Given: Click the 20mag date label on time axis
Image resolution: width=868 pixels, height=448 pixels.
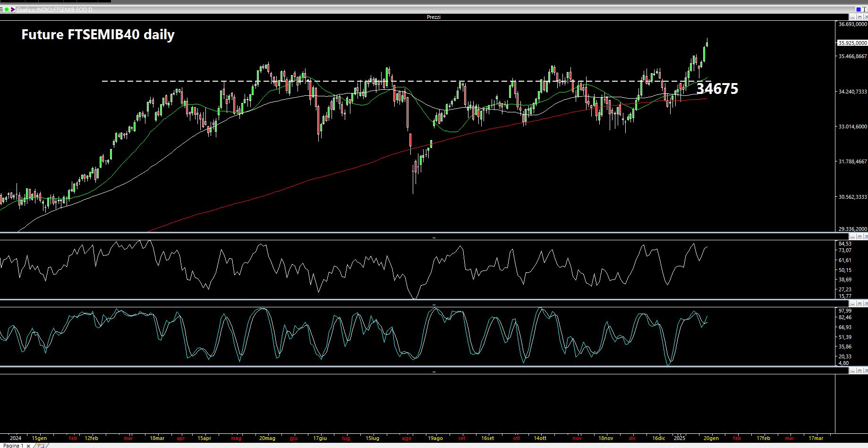Looking at the screenshot, I should (267, 438).
